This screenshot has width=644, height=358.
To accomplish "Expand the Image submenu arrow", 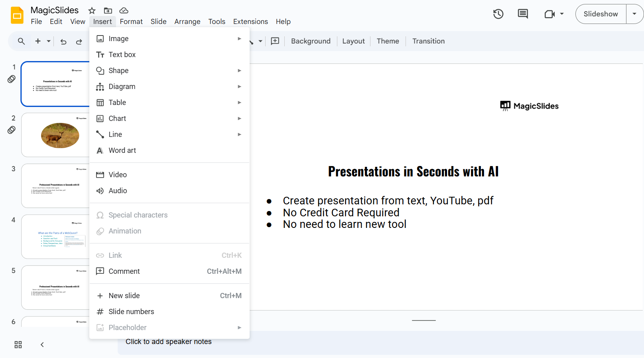I will 240,39.
